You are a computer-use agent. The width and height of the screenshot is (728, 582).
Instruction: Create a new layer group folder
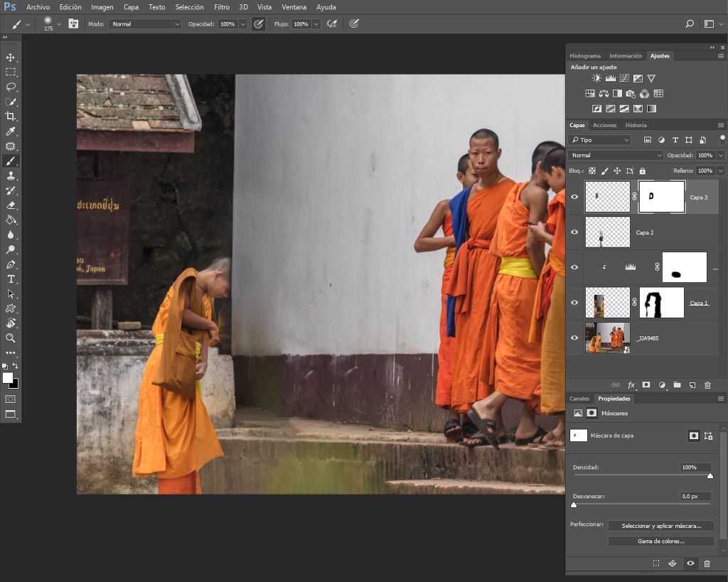pos(677,384)
